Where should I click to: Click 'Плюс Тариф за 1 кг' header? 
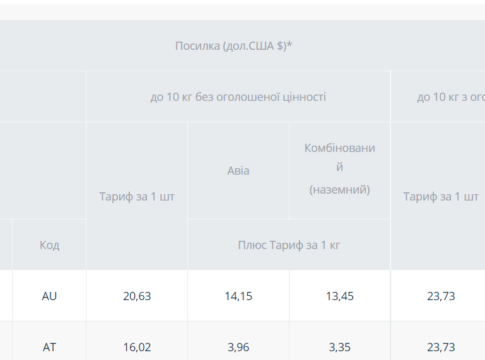click(x=289, y=245)
